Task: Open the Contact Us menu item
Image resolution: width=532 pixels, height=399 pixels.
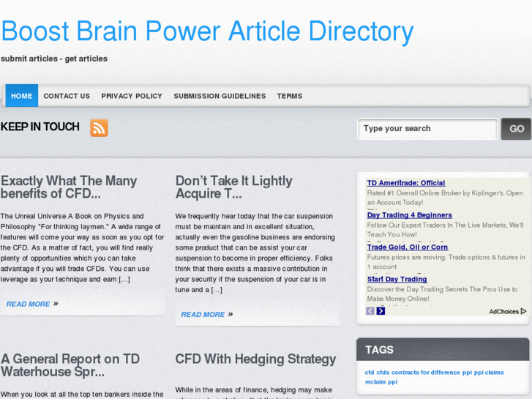Action: click(67, 96)
